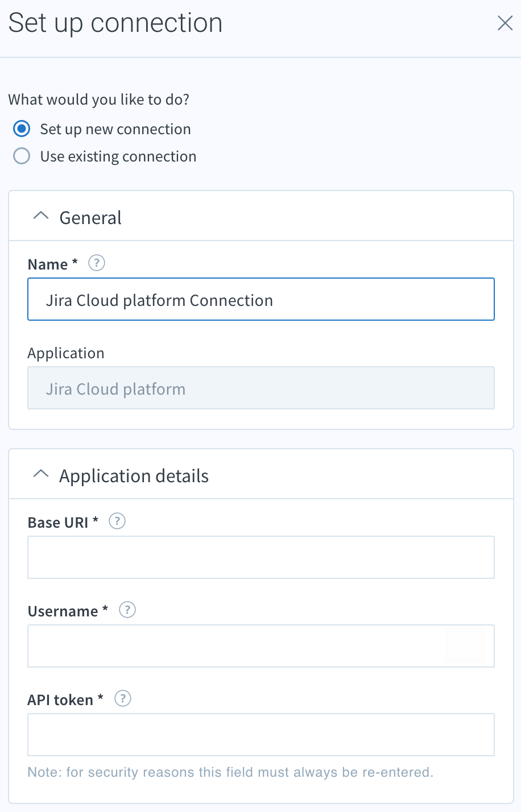521x812 pixels.
Task: Click the 'Base URI *' field label
Action: [x=63, y=523]
